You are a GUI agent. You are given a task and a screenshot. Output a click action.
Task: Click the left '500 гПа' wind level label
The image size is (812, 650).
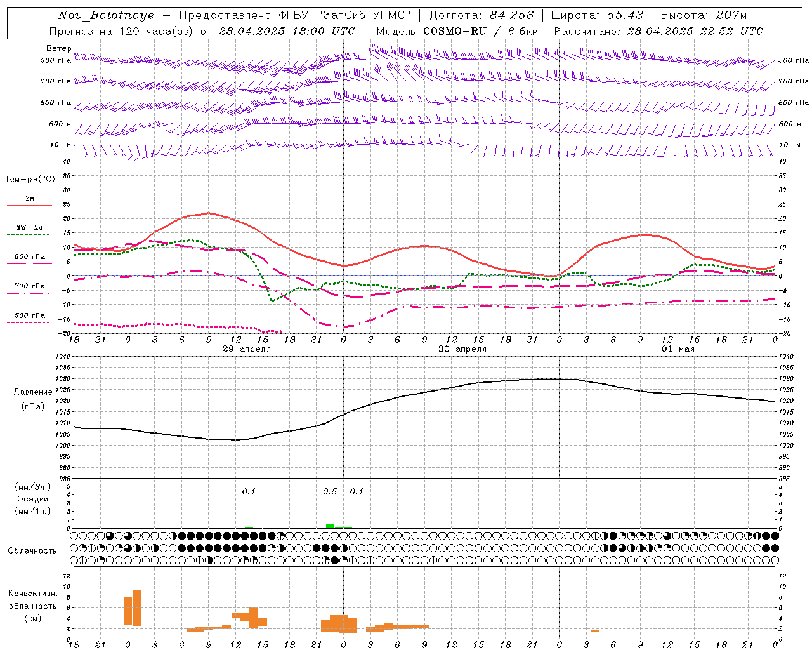click(x=56, y=60)
